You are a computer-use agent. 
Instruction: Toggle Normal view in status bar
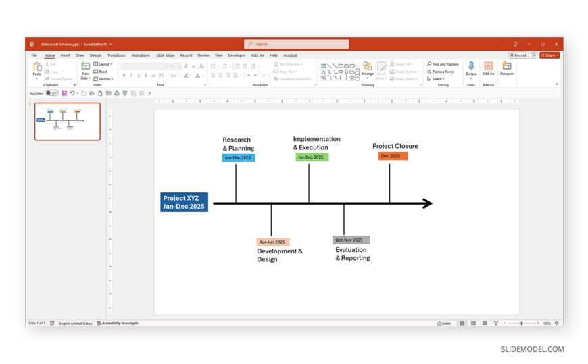tap(462, 323)
